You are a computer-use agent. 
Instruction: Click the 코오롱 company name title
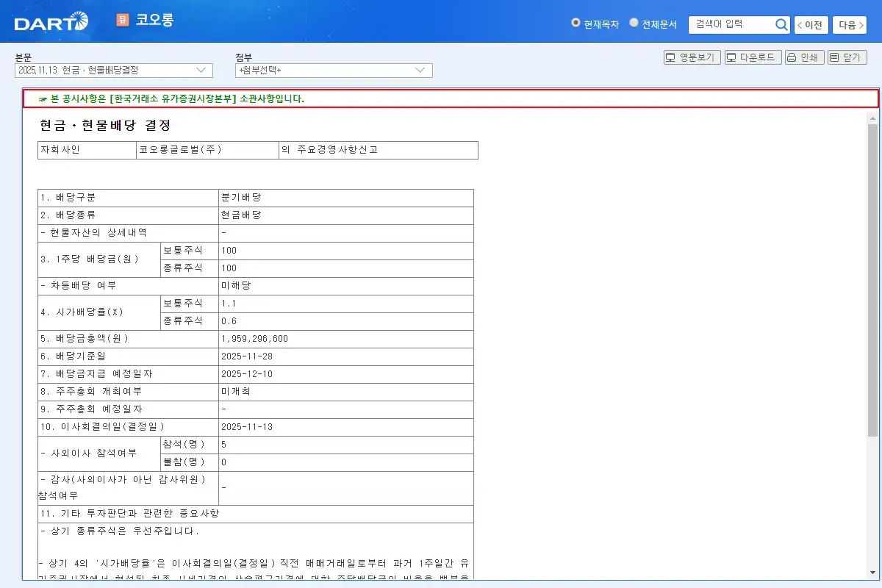pos(154,20)
